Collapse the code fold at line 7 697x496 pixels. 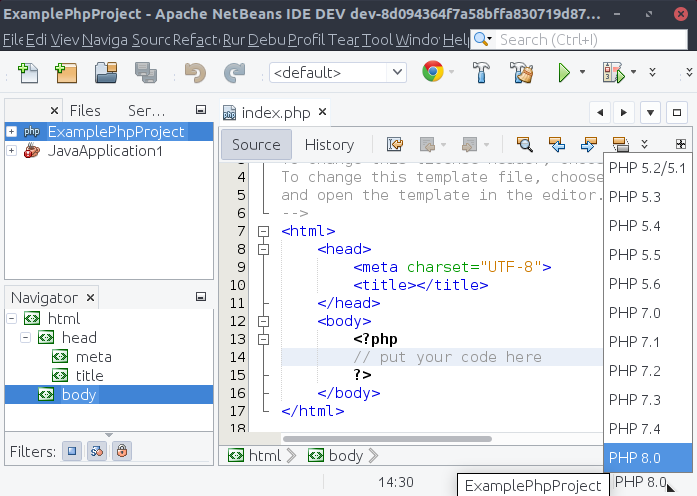pyautogui.click(x=264, y=231)
